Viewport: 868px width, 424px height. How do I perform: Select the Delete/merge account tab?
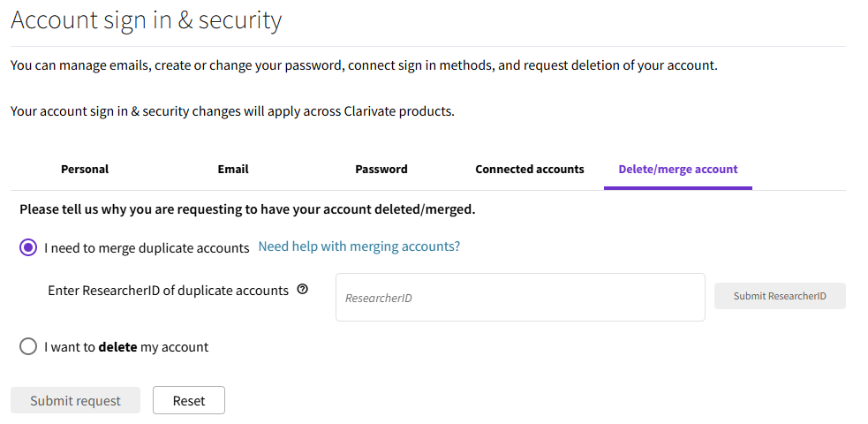[x=678, y=169]
